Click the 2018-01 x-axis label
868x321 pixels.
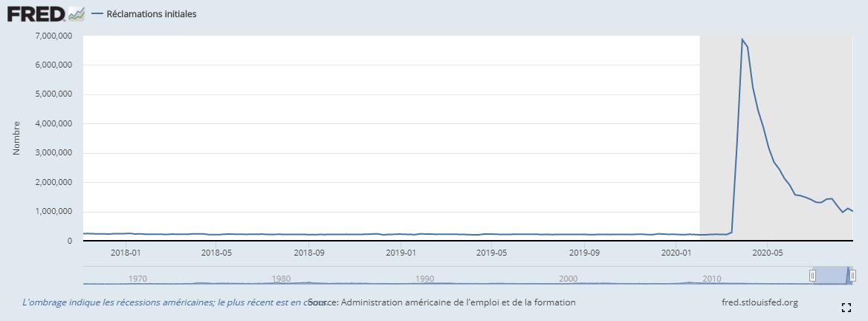click(126, 253)
